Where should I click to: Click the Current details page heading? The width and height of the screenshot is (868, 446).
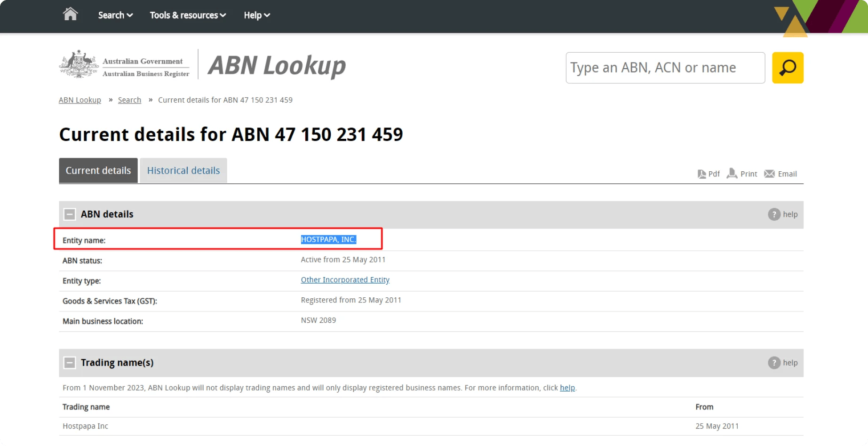231,135
